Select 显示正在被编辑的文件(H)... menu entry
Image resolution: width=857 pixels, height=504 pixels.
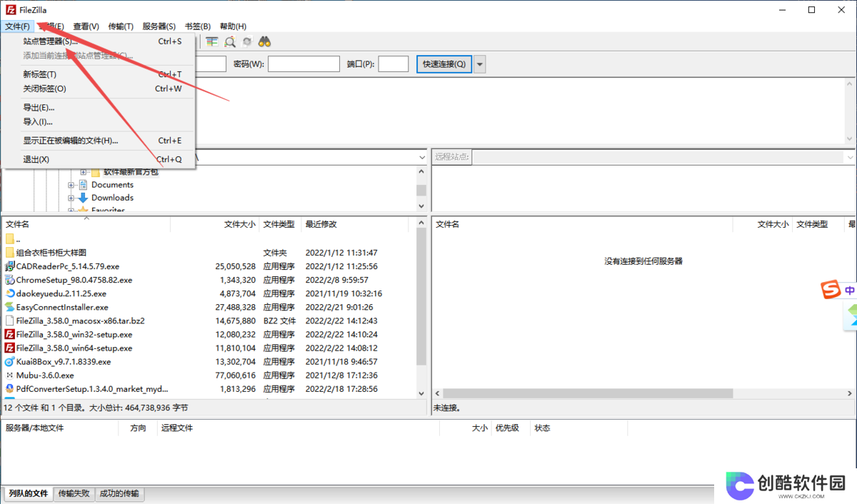[99, 141]
